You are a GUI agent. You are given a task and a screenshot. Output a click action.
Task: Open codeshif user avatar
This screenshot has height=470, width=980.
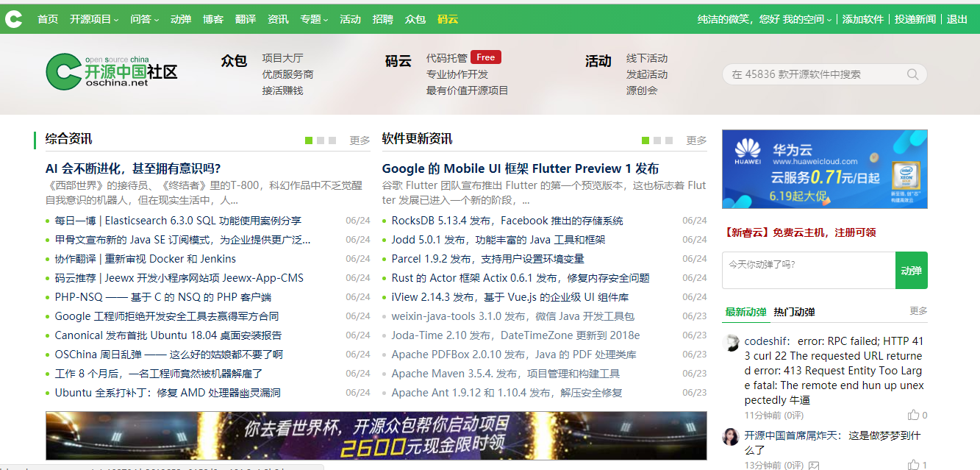click(x=731, y=343)
